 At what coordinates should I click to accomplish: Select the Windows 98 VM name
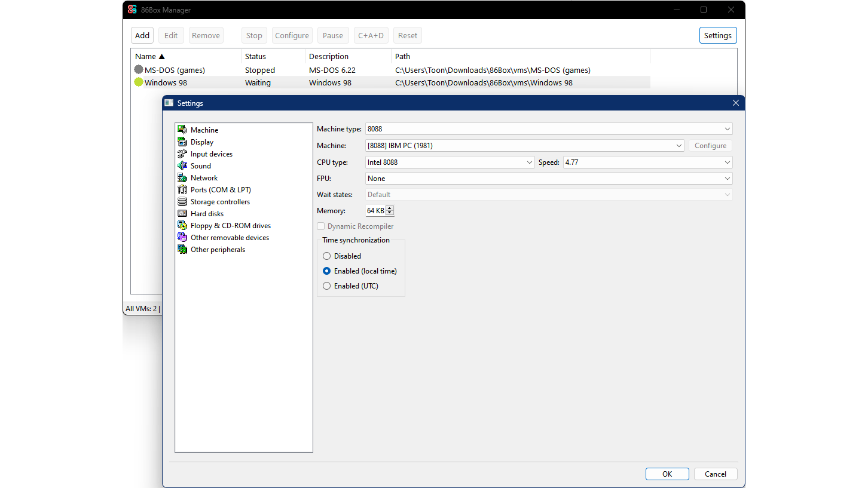pyautogui.click(x=166, y=82)
